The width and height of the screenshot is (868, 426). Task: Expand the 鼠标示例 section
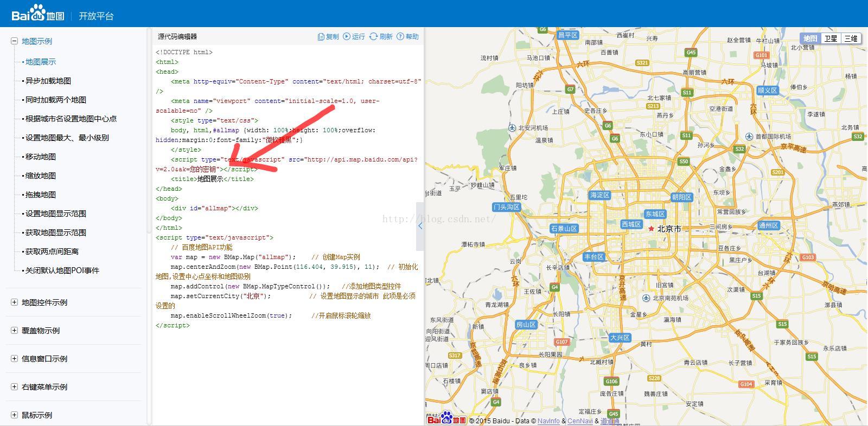pos(14,415)
